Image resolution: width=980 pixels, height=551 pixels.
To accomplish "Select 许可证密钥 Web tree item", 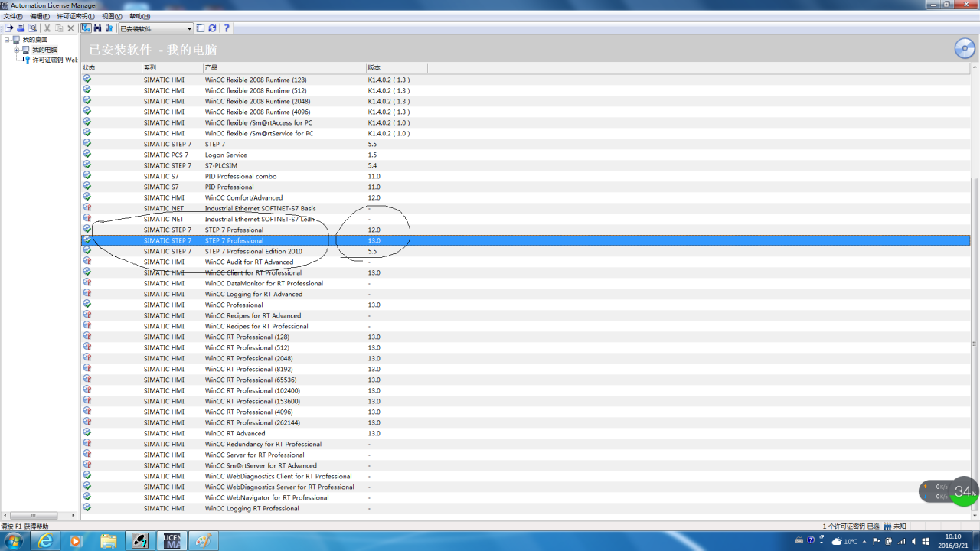I will point(55,60).
